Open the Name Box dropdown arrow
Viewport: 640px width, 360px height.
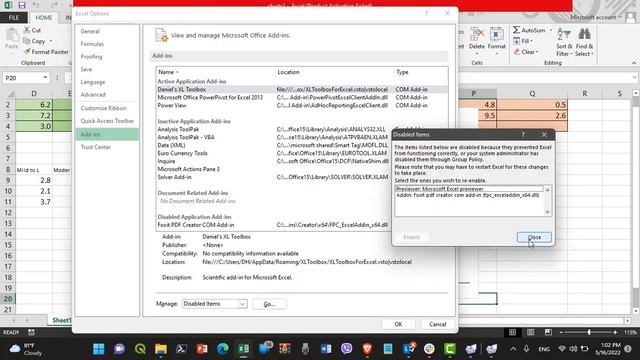(x=45, y=78)
